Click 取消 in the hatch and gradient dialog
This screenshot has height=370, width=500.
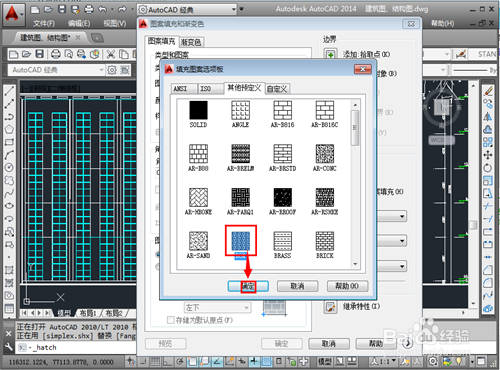coord(329,343)
